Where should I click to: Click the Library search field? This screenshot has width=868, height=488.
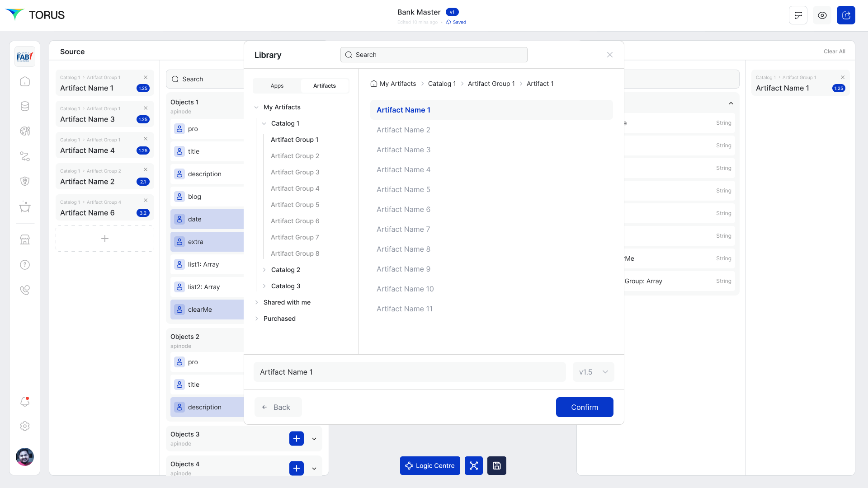pyautogui.click(x=434, y=55)
